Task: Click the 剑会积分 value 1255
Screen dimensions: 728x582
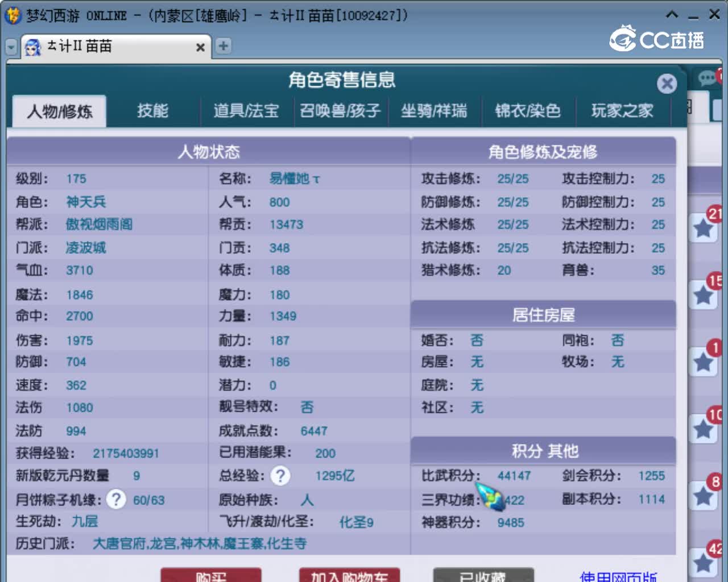Action: [x=651, y=476]
